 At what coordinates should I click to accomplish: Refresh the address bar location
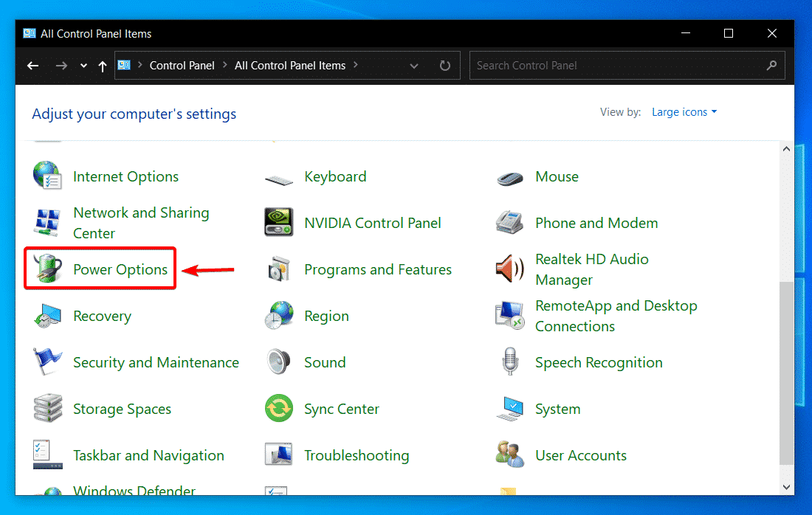tap(445, 65)
